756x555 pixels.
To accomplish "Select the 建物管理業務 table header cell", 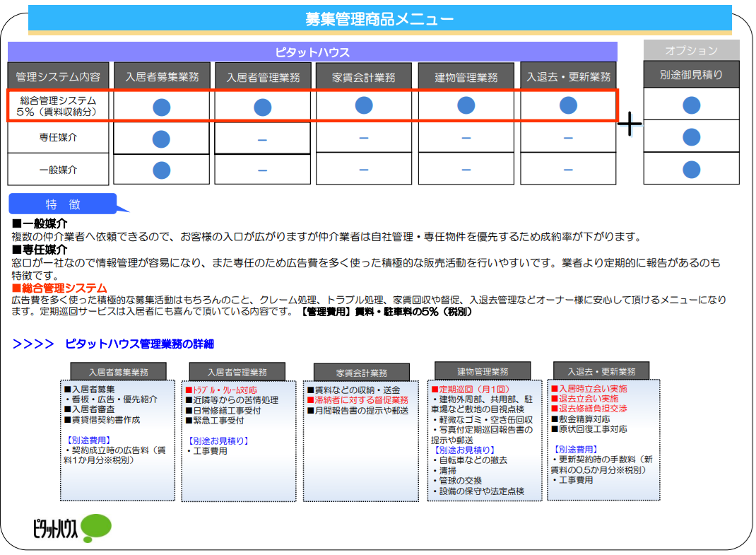I will [466, 77].
